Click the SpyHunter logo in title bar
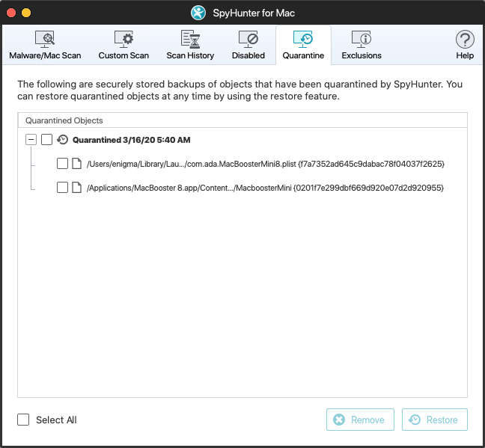 [x=198, y=13]
